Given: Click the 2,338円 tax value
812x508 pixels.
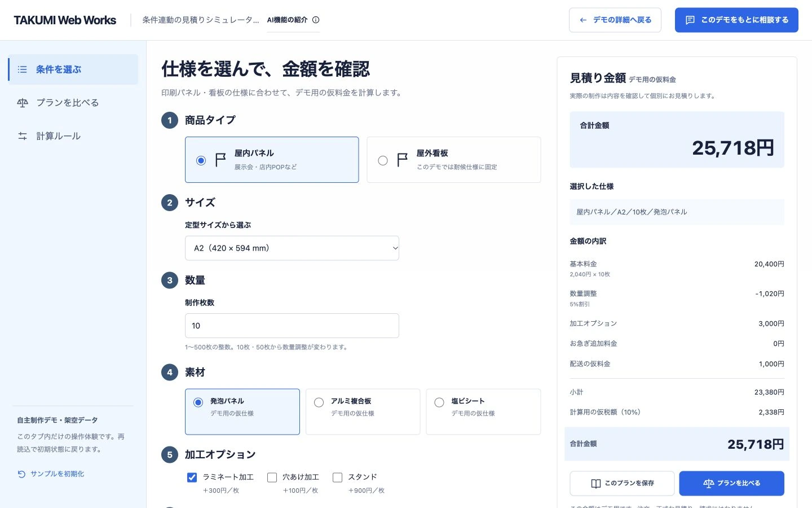Looking at the screenshot, I should (x=771, y=413).
